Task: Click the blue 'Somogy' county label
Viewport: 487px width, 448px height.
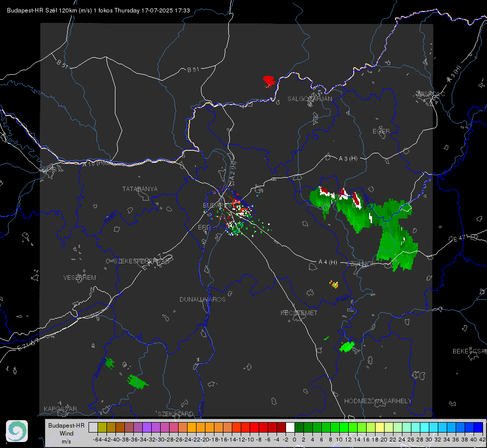Action: 99,367
